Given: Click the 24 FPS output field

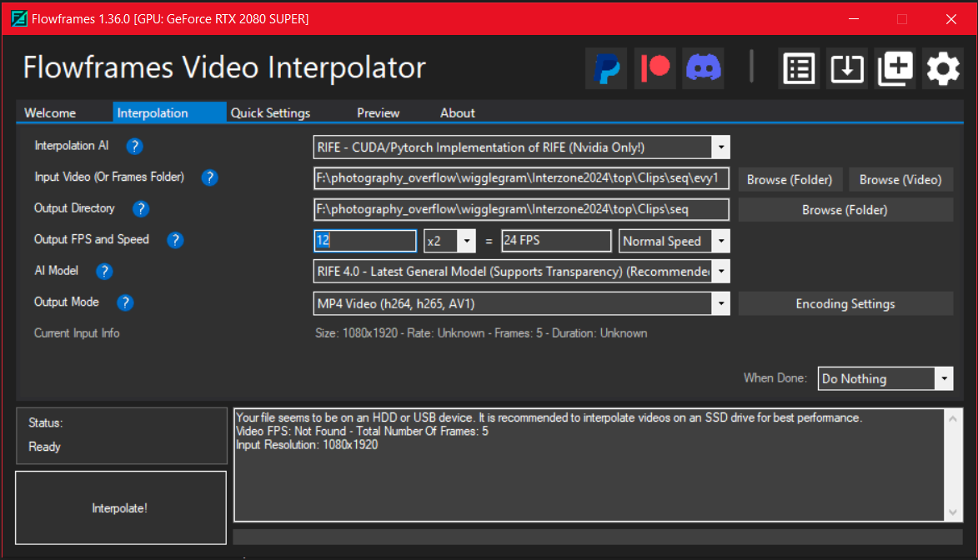Looking at the screenshot, I should coord(556,241).
